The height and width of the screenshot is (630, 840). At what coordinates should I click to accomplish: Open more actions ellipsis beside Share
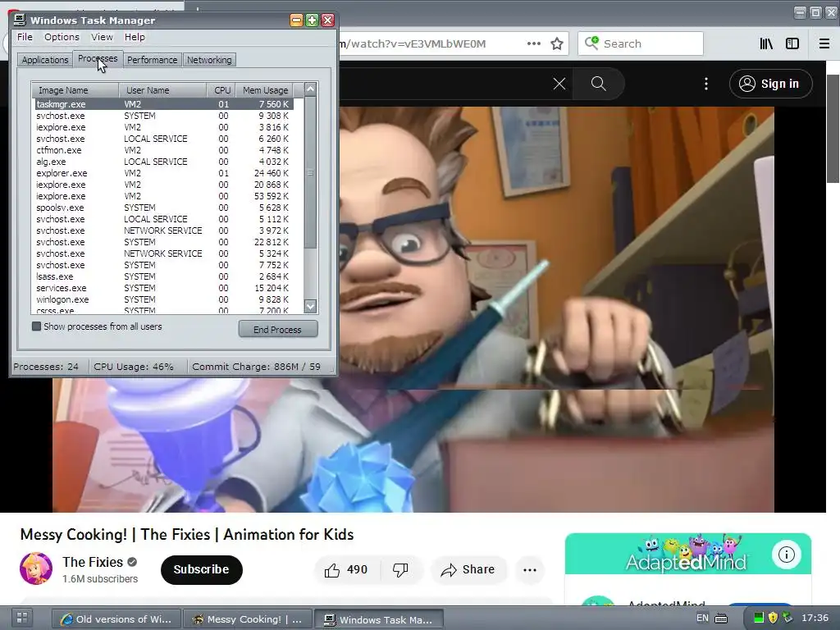(x=529, y=569)
